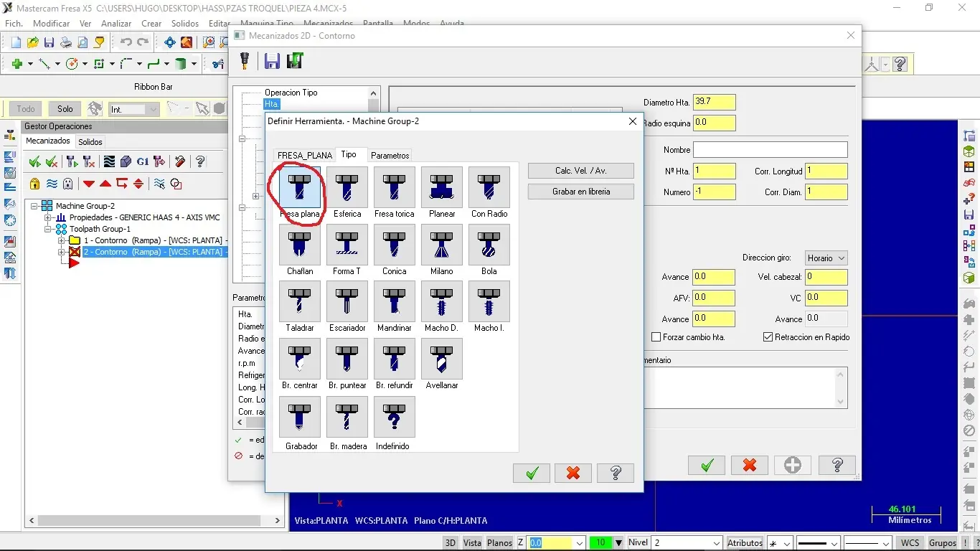Expand the 1 - Contorno operation node
The height and width of the screenshot is (551, 980).
click(62, 240)
